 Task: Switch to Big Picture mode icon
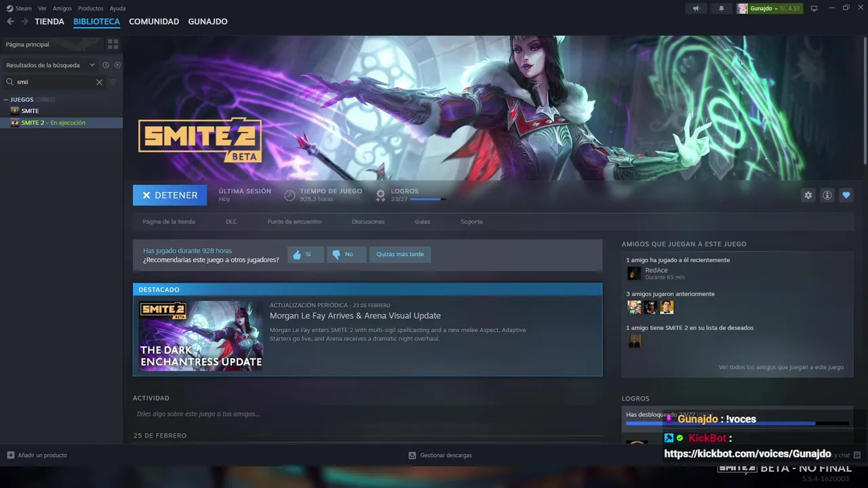[x=814, y=8]
